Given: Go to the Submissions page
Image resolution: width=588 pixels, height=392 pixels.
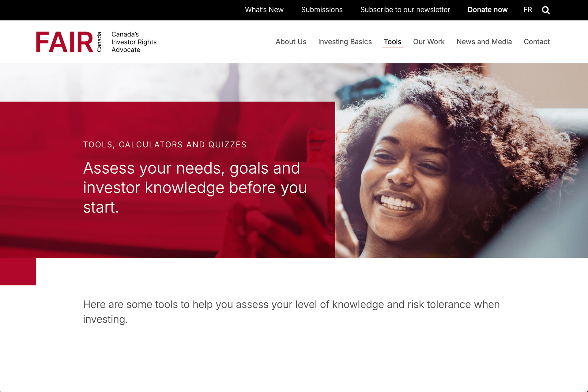Looking at the screenshot, I should (x=322, y=10).
